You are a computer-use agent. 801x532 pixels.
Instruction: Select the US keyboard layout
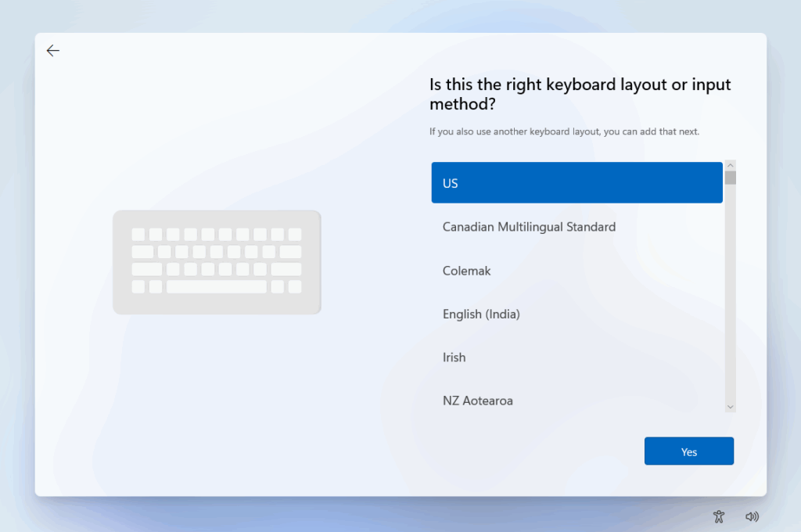pos(577,183)
